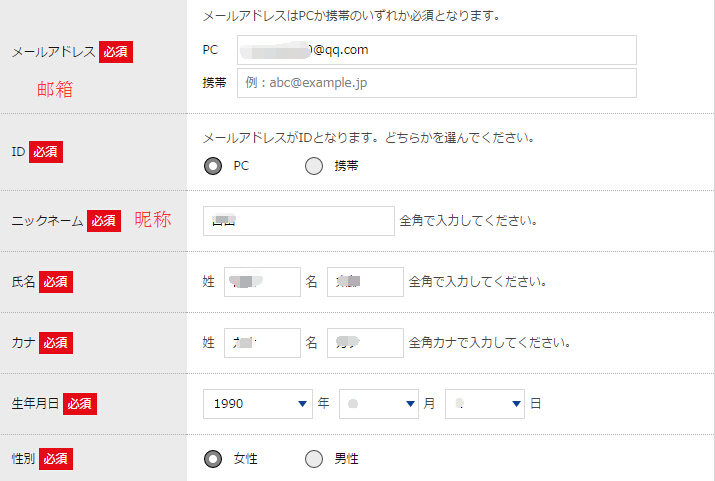Click the ニックネーム text input box
715x481 pixels.
[x=298, y=221]
